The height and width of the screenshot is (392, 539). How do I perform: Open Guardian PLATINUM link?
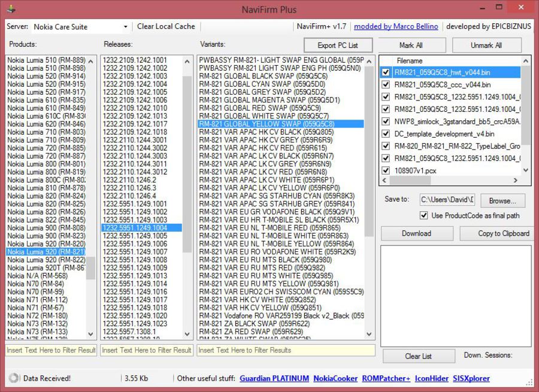pos(274,378)
